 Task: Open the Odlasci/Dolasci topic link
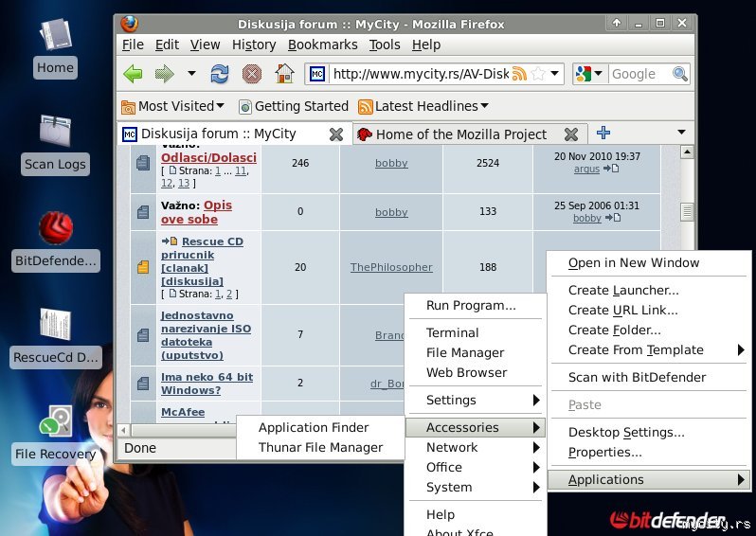coord(208,157)
